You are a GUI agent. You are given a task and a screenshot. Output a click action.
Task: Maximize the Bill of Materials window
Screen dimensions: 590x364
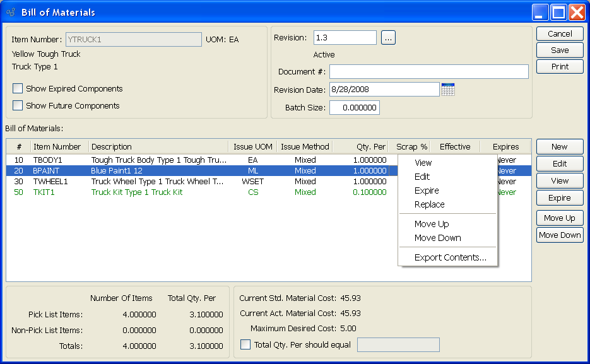tap(558, 12)
